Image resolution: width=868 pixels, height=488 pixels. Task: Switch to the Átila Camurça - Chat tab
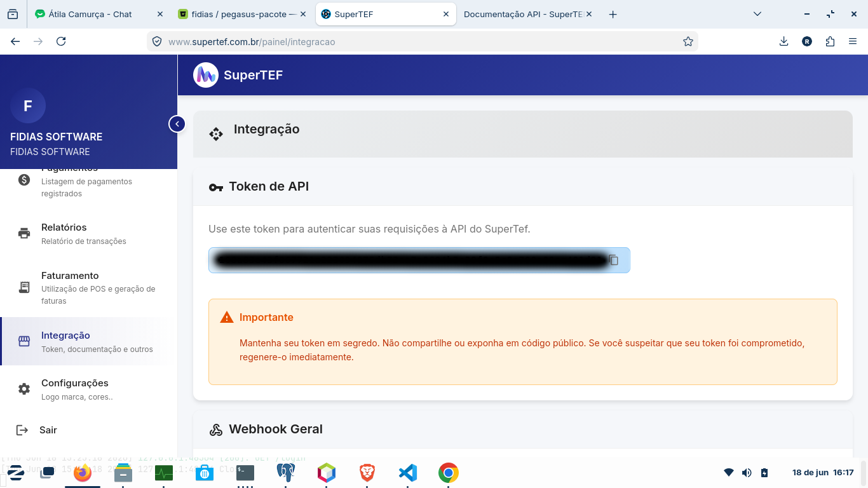coord(90,14)
